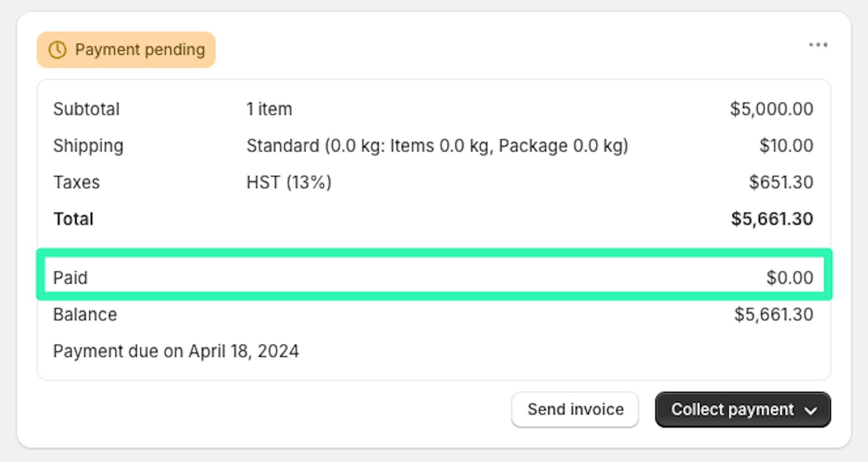This screenshot has height=462, width=868.
Task: Click the $5,661.30 total amount
Action: click(x=772, y=219)
